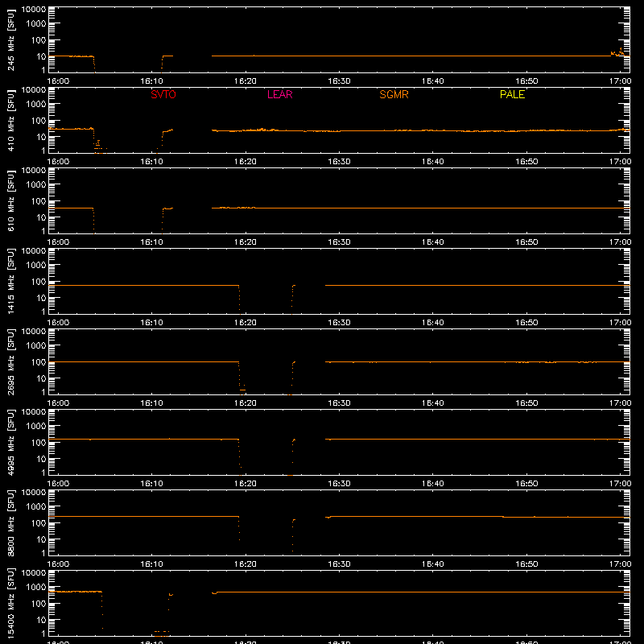The width and height of the screenshot is (644, 644).
Task: Click the orange SGMR station label
Action: [394, 94]
